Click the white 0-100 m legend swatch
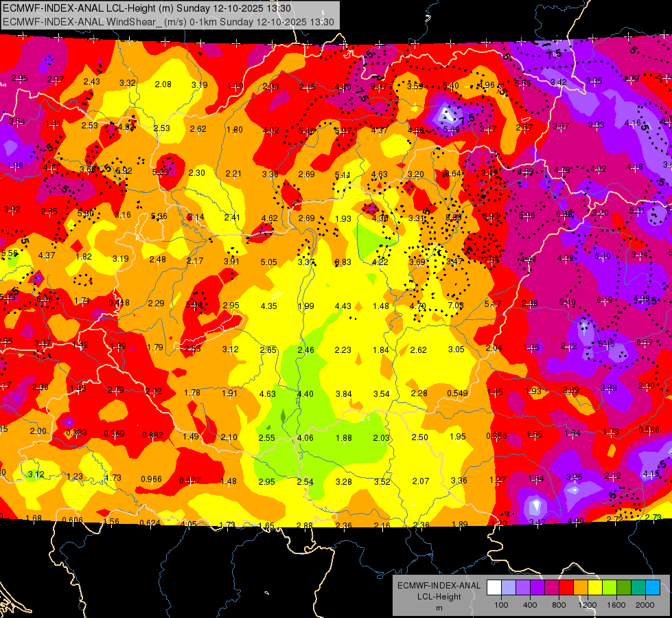 tap(494, 587)
